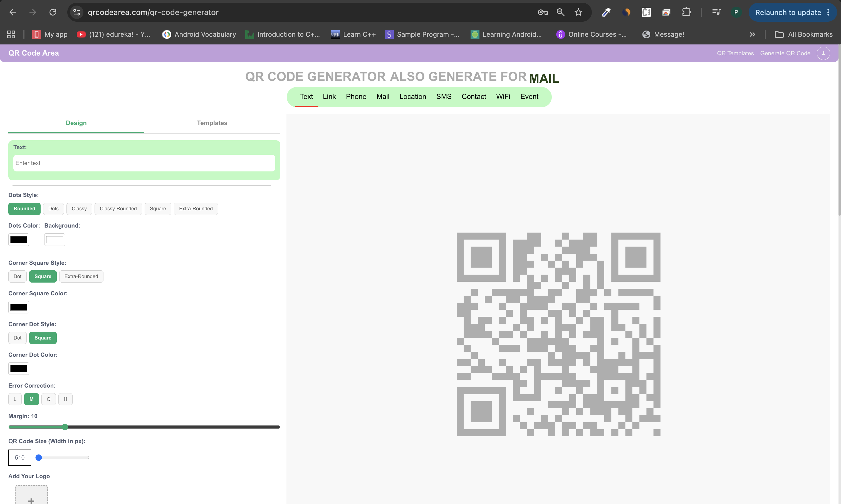This screenshot has width=841, height=504.
Task: Open the eyedropper color picker extension
Action: click(606, 12)
